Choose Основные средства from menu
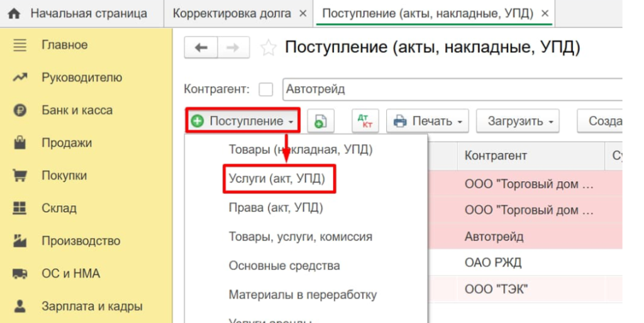The height and width of the screenshot is (323, 644). coord(284,266)
